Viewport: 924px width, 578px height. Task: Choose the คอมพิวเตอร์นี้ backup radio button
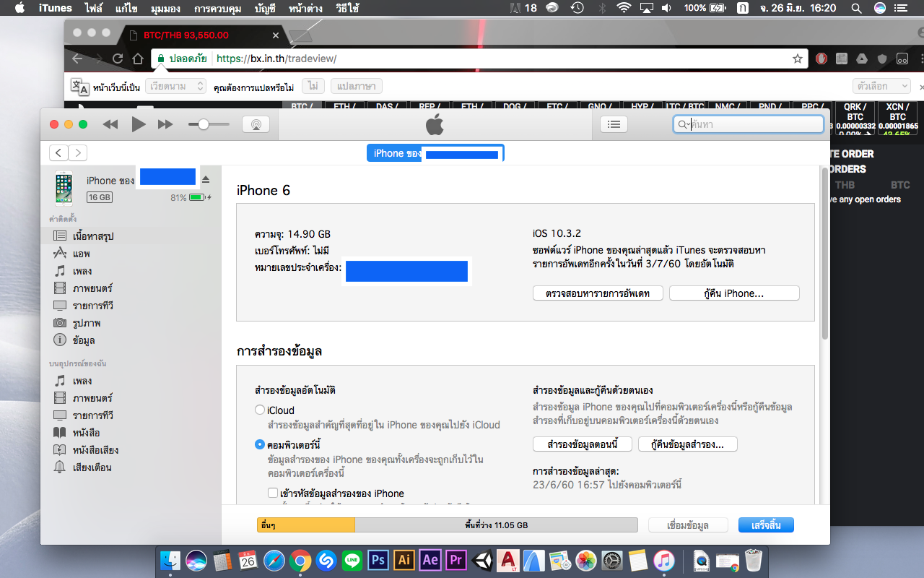coord(260,444)
